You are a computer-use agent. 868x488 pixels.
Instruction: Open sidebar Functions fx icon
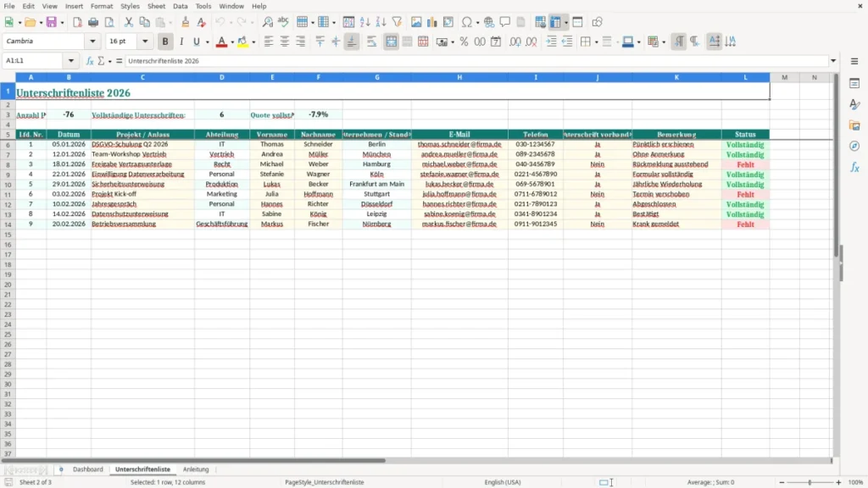854,167
